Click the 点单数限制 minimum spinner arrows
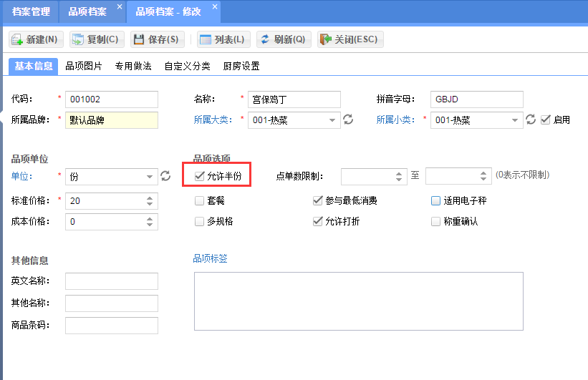This screenshot has width=588, height=380. [x=399, y=177]
